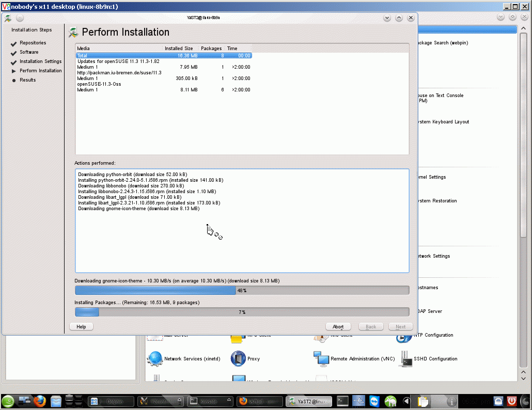Open SSHD Configuration module icon
532x410 pixels.
(x=405, y=359)
